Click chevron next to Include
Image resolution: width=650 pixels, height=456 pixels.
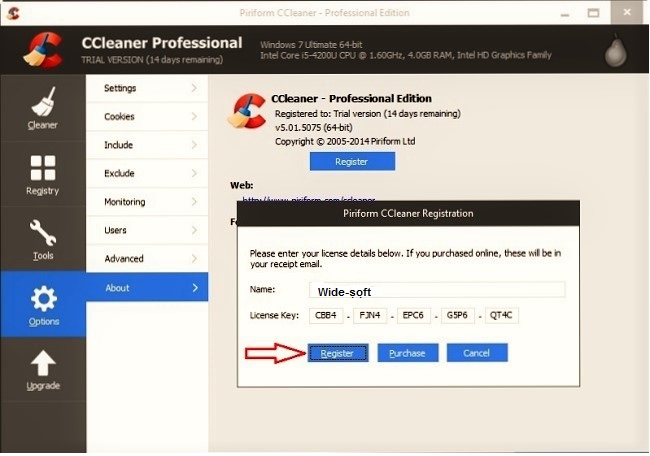pyautogui.click(x=194, y=145)
